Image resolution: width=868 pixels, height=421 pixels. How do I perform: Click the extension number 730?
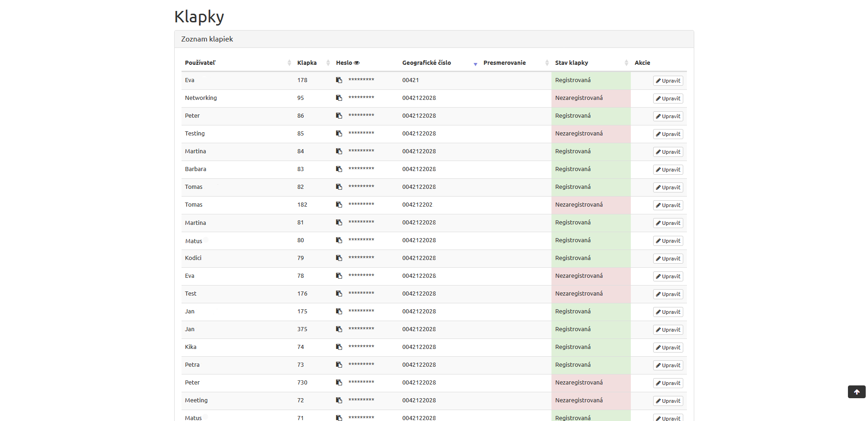[x=302, y=383]
